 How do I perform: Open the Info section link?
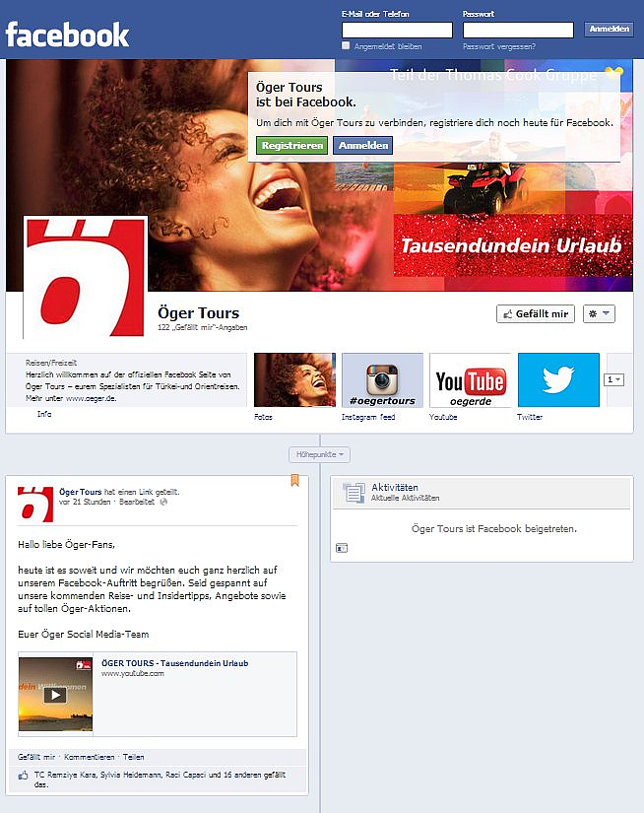44,414
